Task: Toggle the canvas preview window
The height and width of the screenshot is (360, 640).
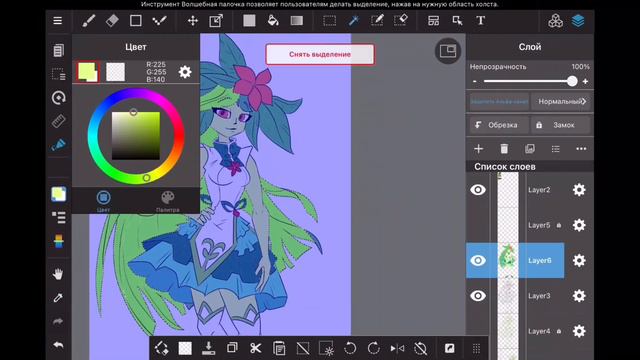Action: [x=448, y=51]
